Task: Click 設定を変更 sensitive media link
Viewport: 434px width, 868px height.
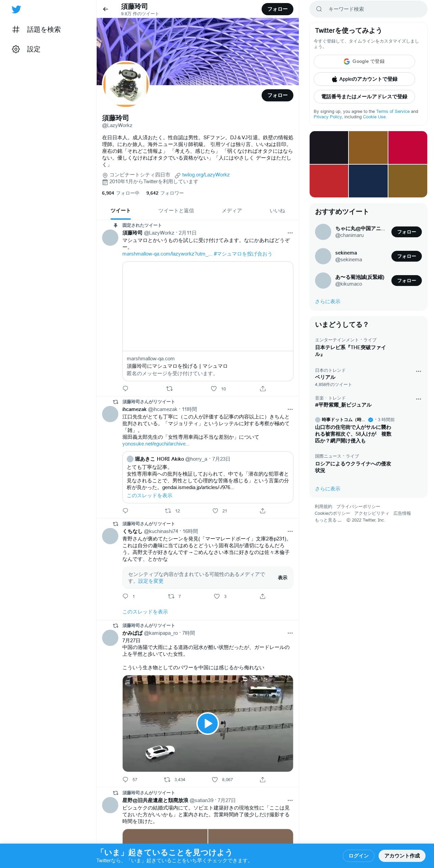Action: point(151,581)
